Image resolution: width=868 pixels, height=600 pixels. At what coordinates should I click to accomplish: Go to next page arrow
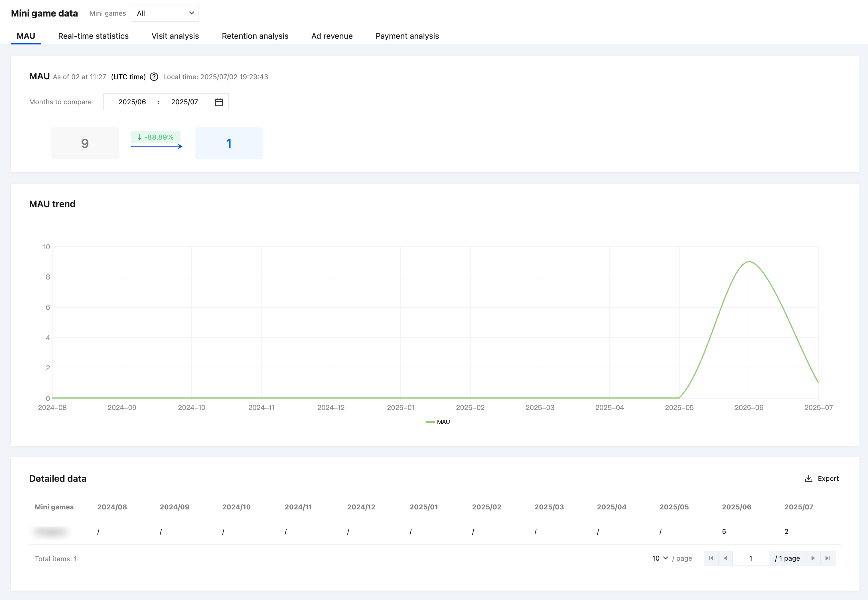pos(813,558)
